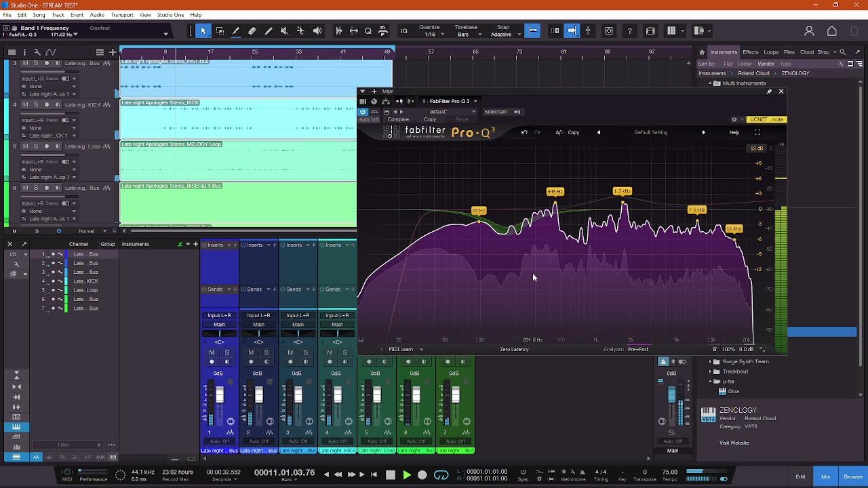Undo the last change in Pro-Q 3
This screenshot has width=868, height=488.
tap(524, 132)
